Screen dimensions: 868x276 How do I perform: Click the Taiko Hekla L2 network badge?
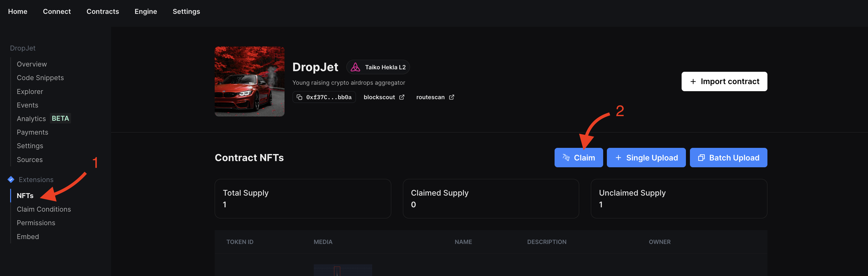[378, 67]
